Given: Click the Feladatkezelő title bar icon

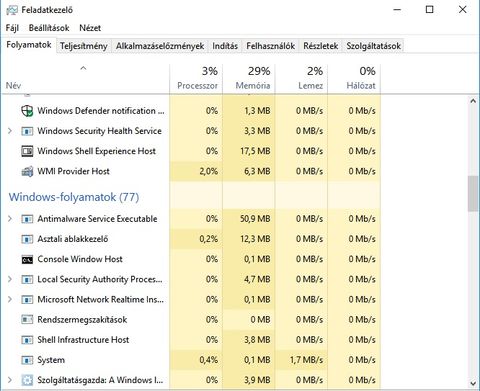Looking at the screenshot, I should tap(12, 10).
